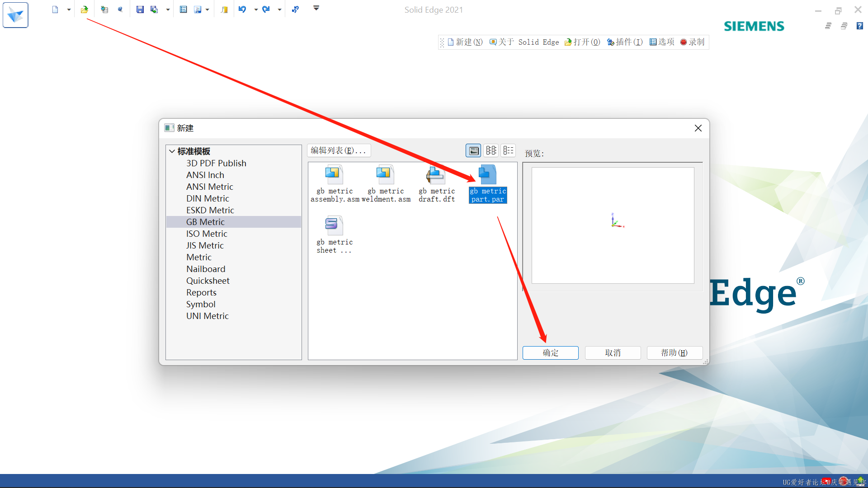Select ESKD Metric template category
The height and width of the screenshot is (488, 868).
click(210, 210)
